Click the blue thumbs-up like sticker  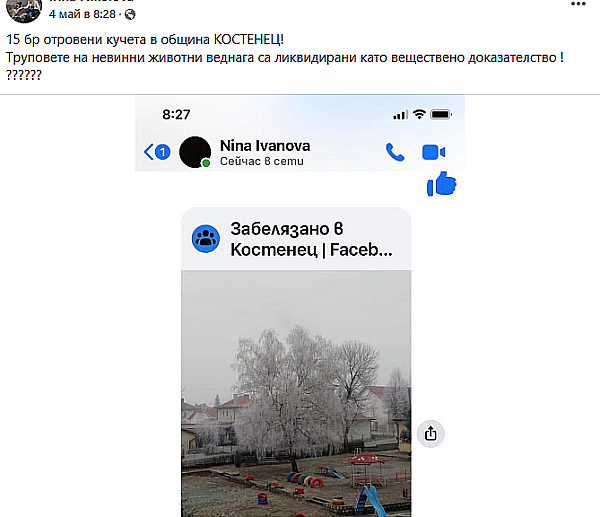[x=442, y=184]
